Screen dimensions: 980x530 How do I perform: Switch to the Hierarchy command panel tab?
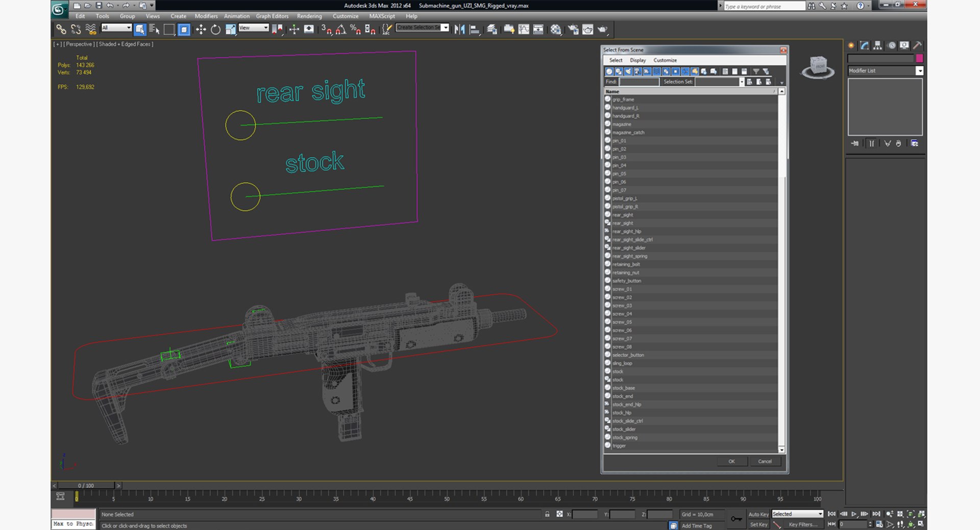coord(877,45)
